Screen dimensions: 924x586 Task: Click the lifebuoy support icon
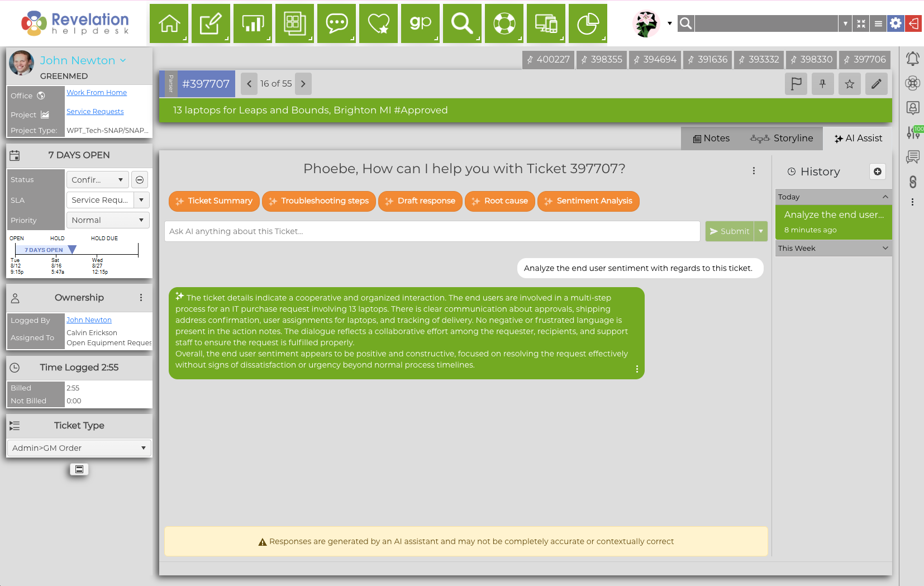pos(504,23)
